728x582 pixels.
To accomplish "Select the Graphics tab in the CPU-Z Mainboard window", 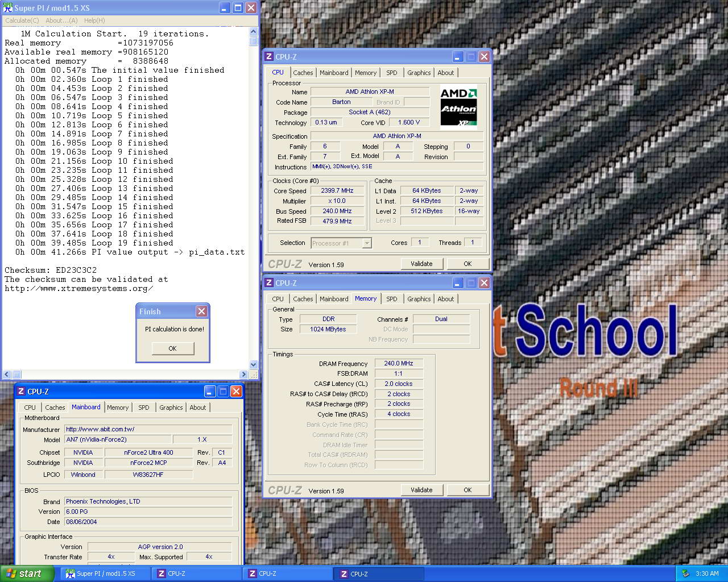I will point(171,408).
